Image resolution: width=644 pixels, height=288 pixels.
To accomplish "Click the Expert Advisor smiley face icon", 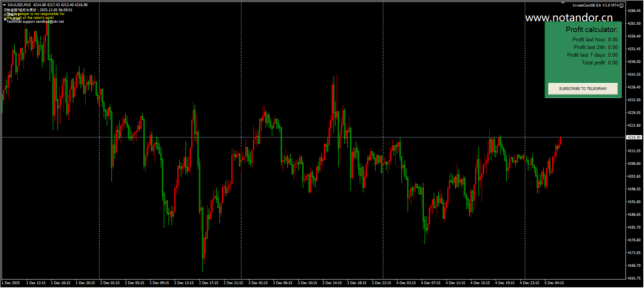I will point(621,5).
